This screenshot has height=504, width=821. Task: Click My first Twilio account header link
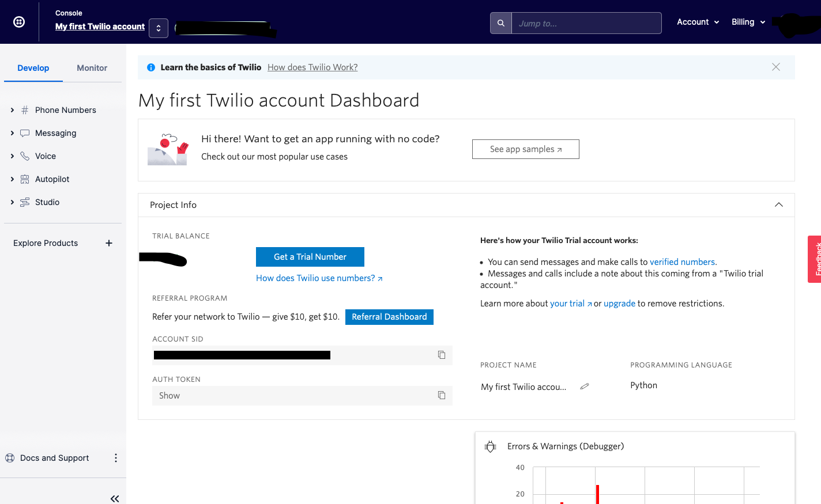point(100,26)
